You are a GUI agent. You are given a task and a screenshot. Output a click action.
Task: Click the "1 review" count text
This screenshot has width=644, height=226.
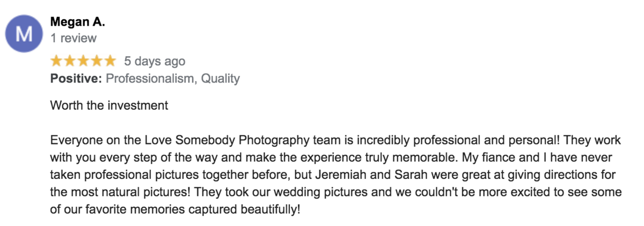click(74, 38)
